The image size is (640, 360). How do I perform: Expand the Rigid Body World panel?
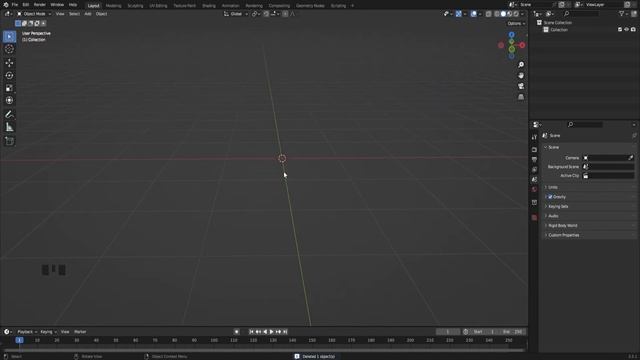(x=562, y=225)
